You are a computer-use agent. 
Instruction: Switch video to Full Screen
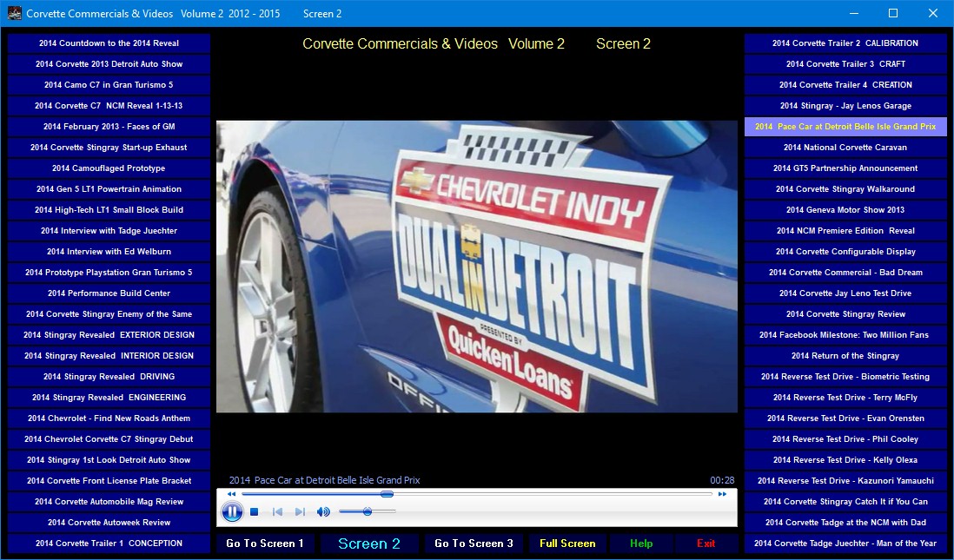[x=567, y=544]
